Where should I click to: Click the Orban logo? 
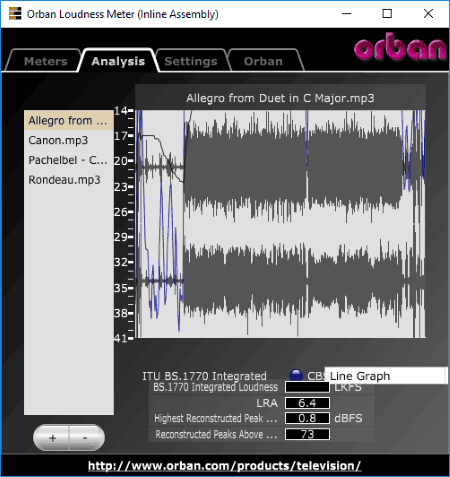(400, 47)
